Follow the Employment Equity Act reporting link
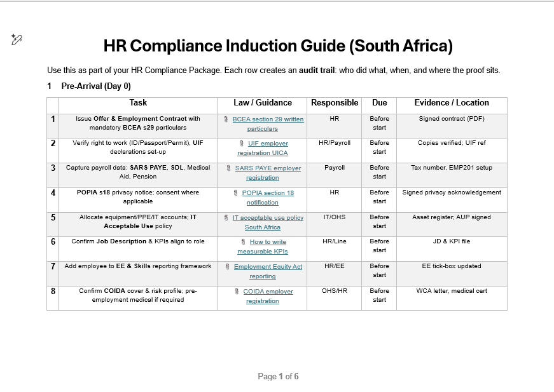Screen dimensions: 554x392 268,267
